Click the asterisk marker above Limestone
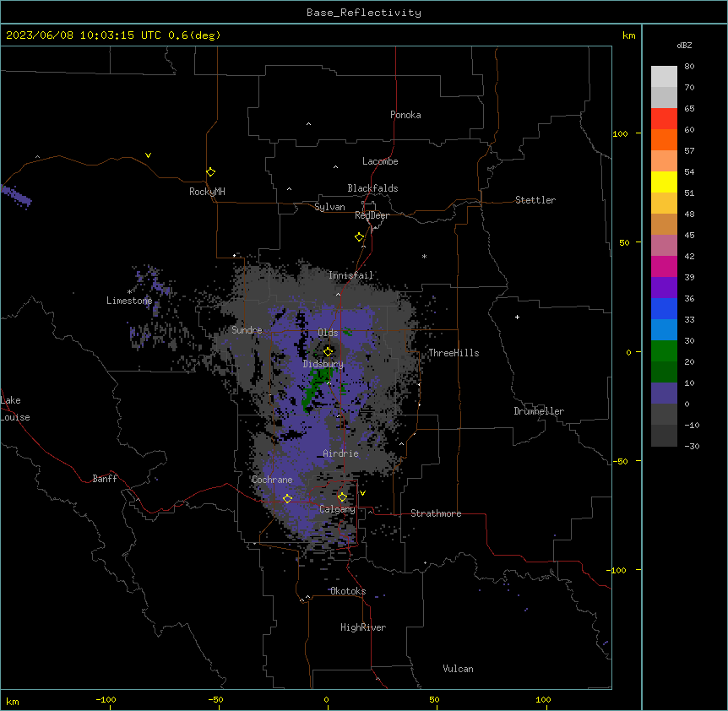The height and width of the screenshot is (711, 728). click(x=129, y=292)
